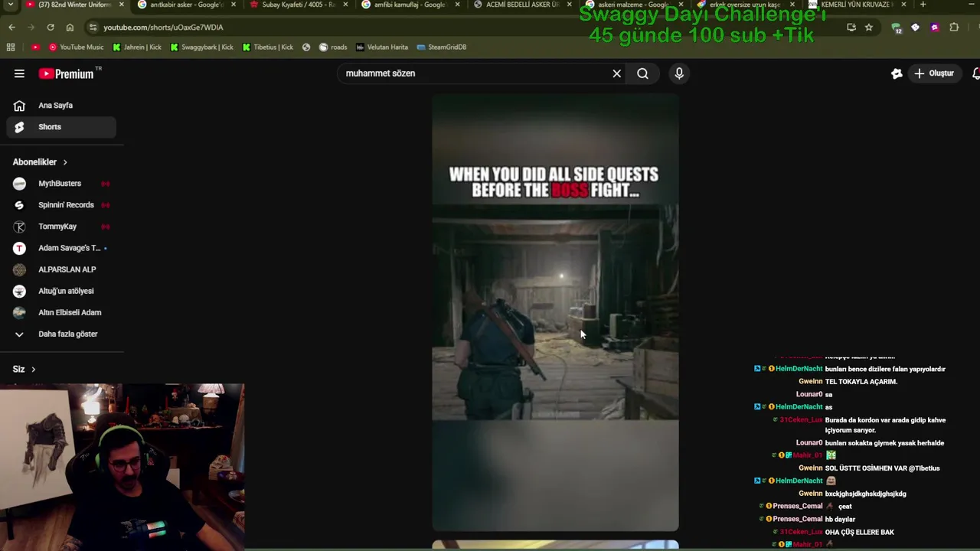Open a new browser tab
980x551 pixels.
pyautogui.click(x=923, y=5)
